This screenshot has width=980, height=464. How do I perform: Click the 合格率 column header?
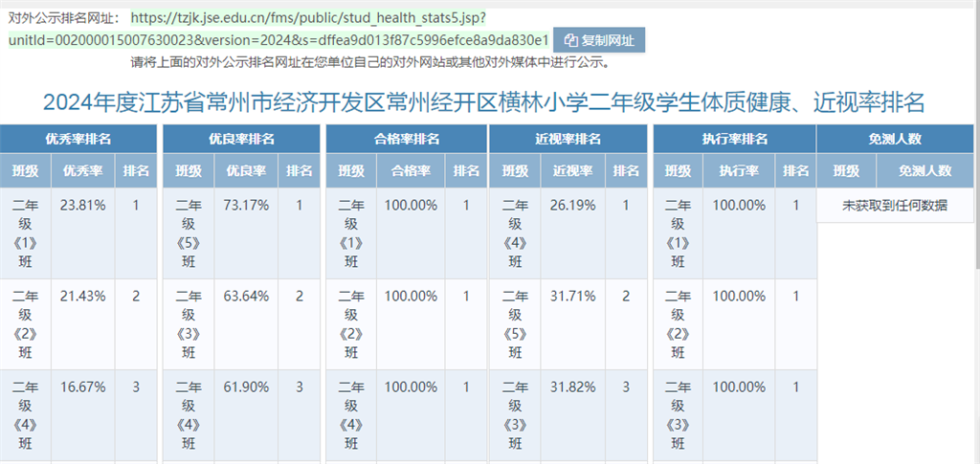point(412,170)
